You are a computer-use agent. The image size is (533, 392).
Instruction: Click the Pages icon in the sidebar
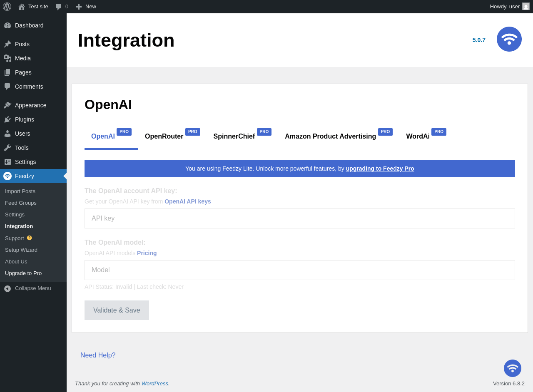(7, 72)
